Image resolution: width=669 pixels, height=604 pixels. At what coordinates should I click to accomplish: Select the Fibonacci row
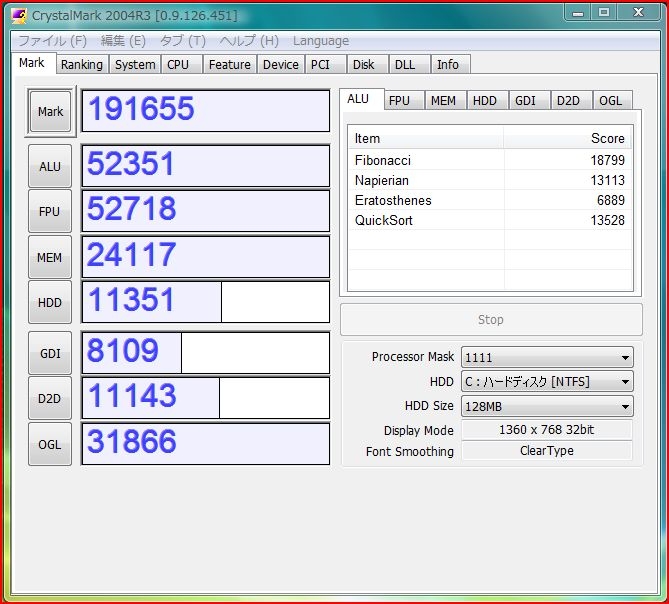click(490, 160)
